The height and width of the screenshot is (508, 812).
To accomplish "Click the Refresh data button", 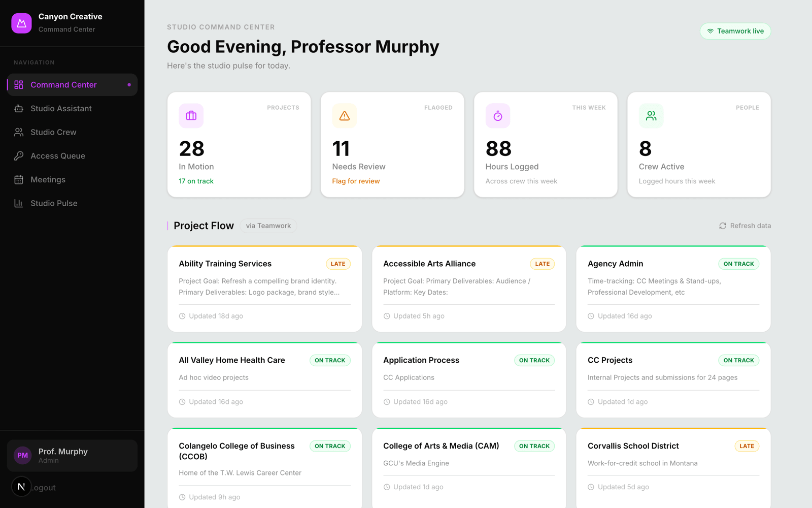I will click(x=745, y=226).
